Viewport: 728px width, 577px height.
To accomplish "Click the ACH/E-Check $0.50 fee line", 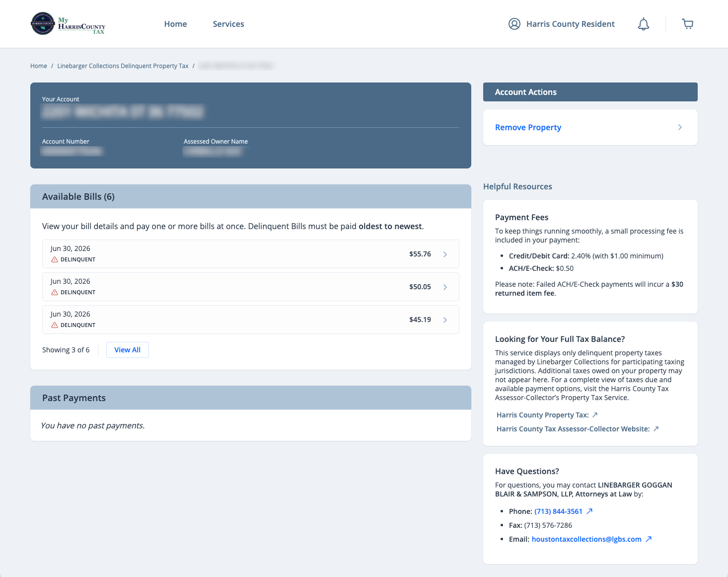I will click(x=541, y=268).
